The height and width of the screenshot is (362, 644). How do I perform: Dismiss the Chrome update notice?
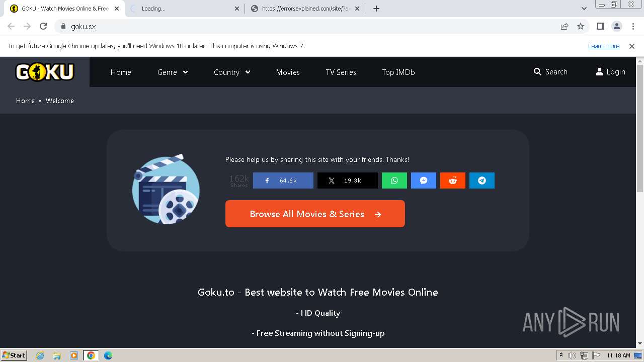click(x=632, y=46)
